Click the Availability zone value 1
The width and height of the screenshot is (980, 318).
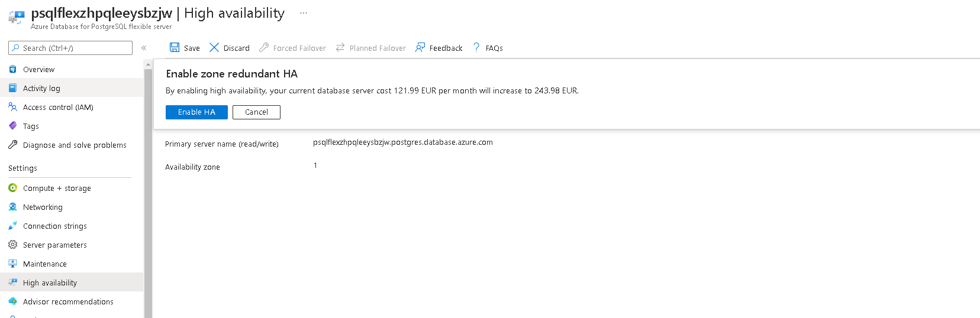point(315,166)
